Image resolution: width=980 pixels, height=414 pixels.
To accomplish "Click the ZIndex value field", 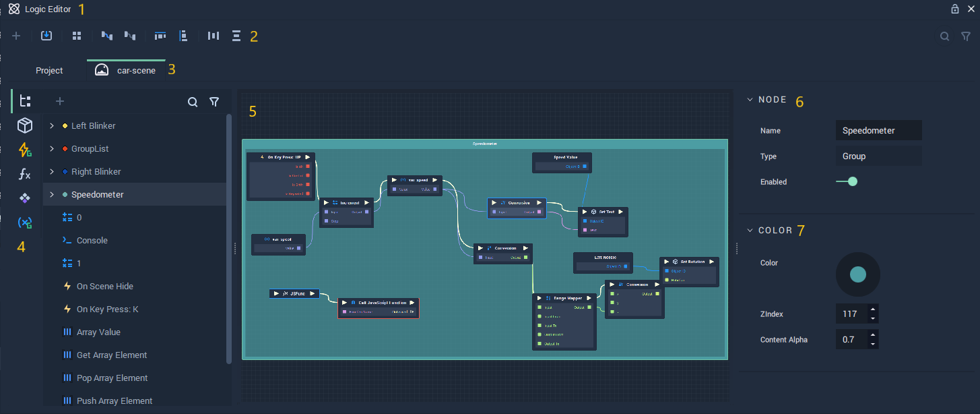I will 852,314.
